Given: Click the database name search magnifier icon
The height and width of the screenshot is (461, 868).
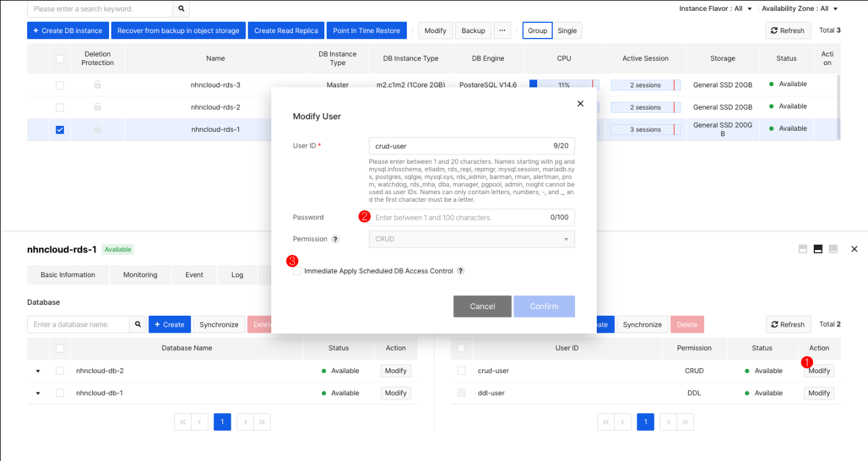Looking at the screenshot, I should (x=138, y=324).
